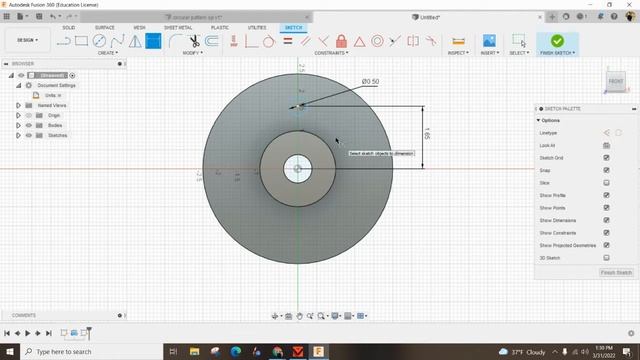Viewport: 640px width, 360px height.
Task: Switch to the UTILITIES tab
Action: pyautogui.click(x=257, y=28)
